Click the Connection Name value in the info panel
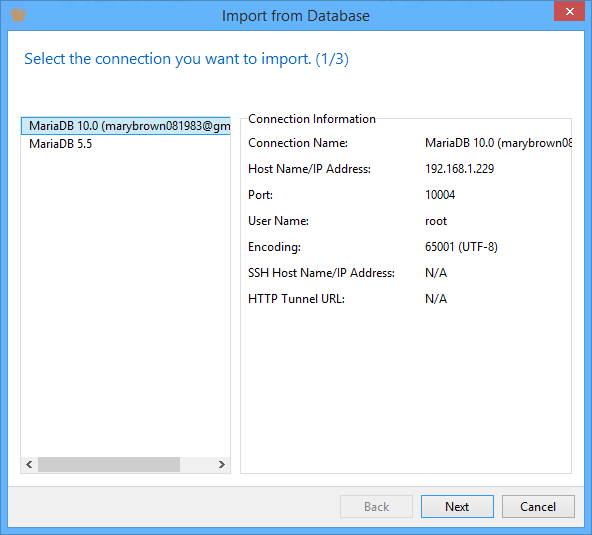This screenshot has height=535, width=592. pyautogui.click(x=498, y=143)
